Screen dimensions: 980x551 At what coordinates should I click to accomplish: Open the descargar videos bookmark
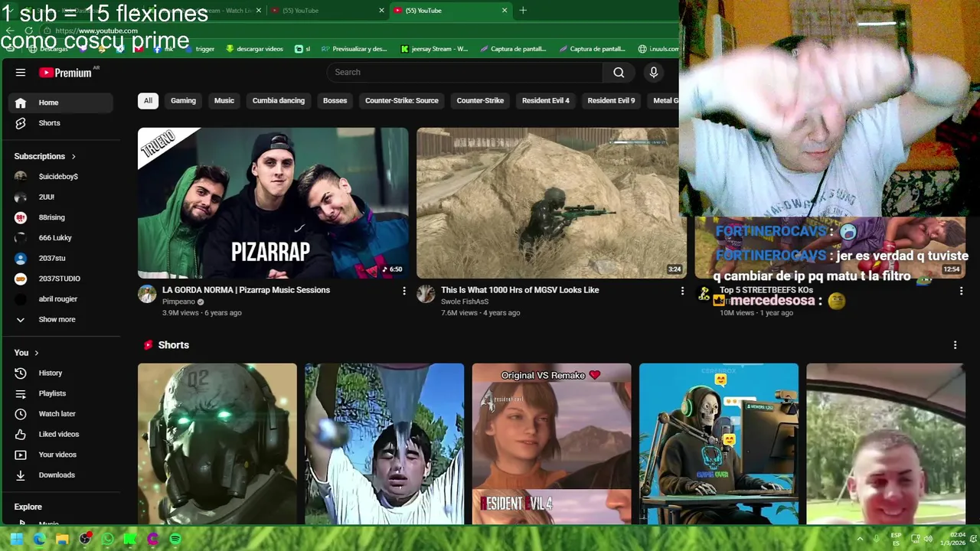click(254, 49)
